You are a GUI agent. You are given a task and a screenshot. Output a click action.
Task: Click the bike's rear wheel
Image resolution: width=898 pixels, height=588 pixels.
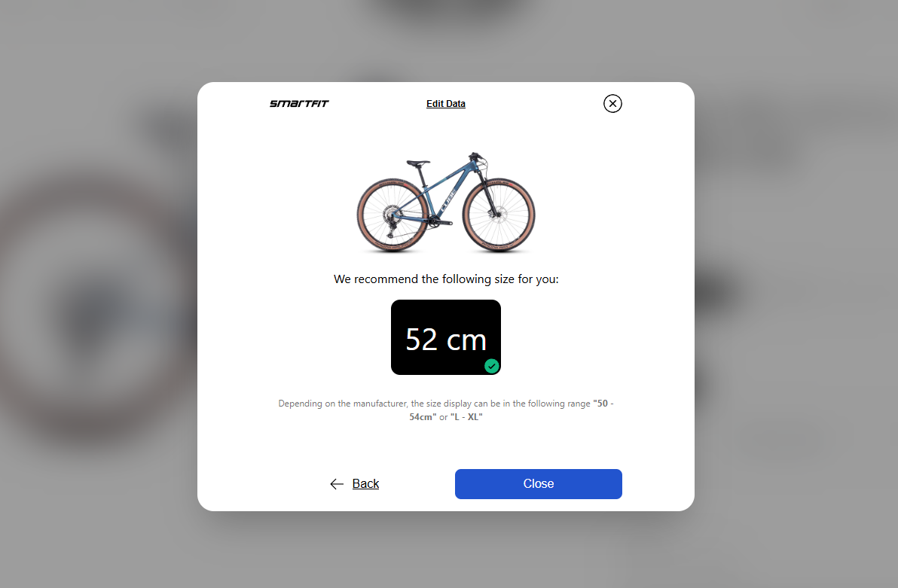[392, 215]
